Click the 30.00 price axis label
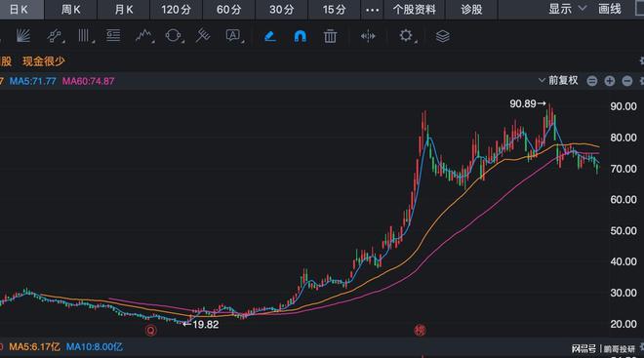The width and height of the screenshot is (644, 358). (x=624, y=293)
